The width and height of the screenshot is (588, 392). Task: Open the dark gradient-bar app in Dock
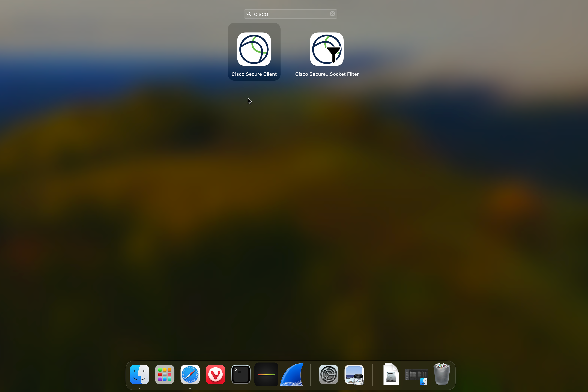pyautogui.click(x=266, y=374)
